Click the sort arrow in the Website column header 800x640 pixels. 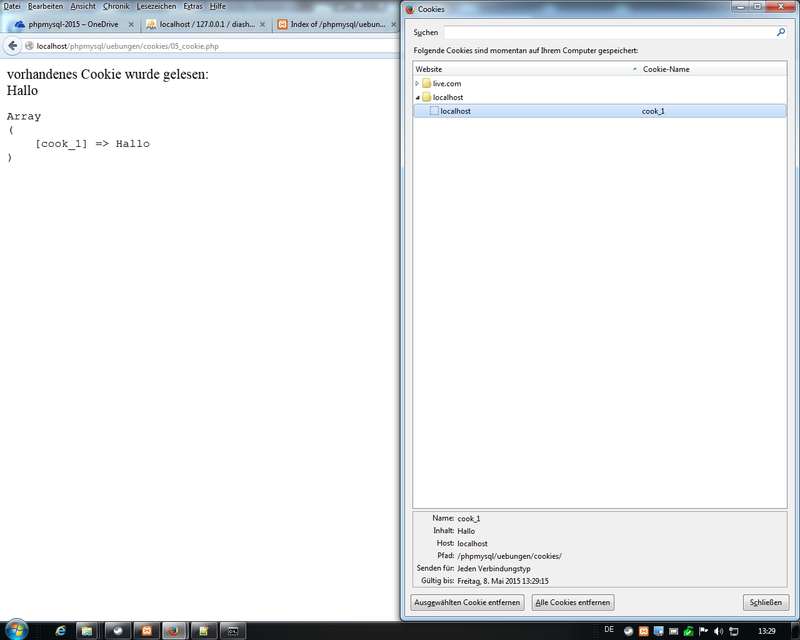click(x=635, y=69)
